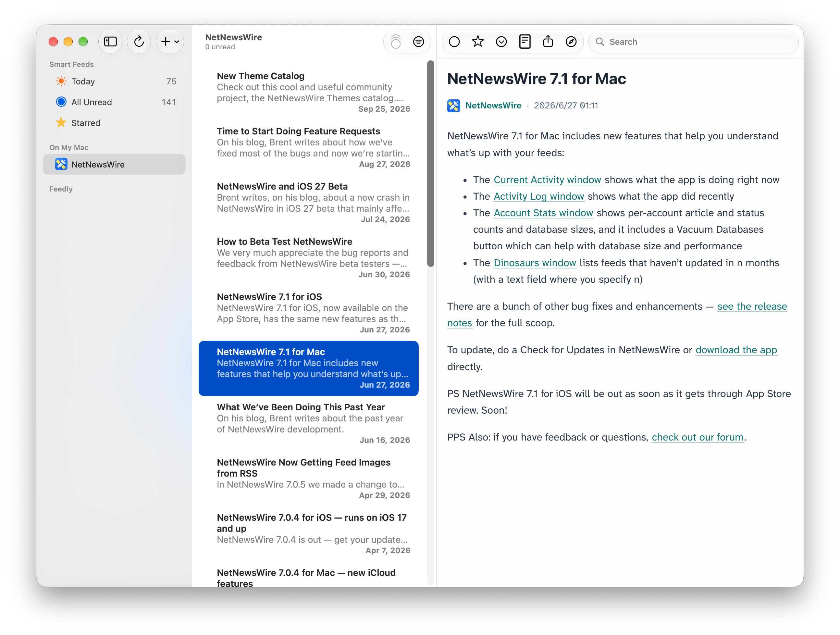Viewport: 840px width, 635px height.
Task: Open Time to Start Doing Feature Requests article
Action: coord(309,147)
